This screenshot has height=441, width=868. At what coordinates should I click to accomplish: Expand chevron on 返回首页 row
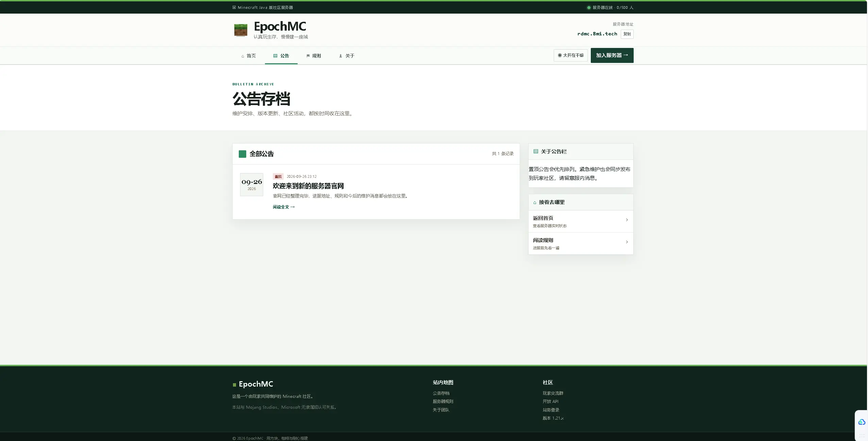coord(627,220)
